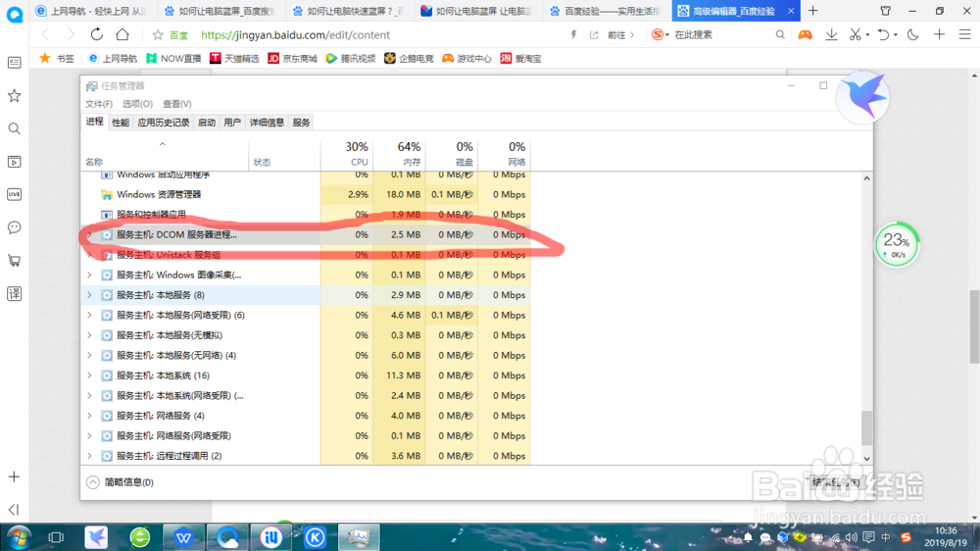The width and height of the screenshot is (980, 551).
Task: Open the LIVE icon in left sidebar
Action: coord(14,194)
